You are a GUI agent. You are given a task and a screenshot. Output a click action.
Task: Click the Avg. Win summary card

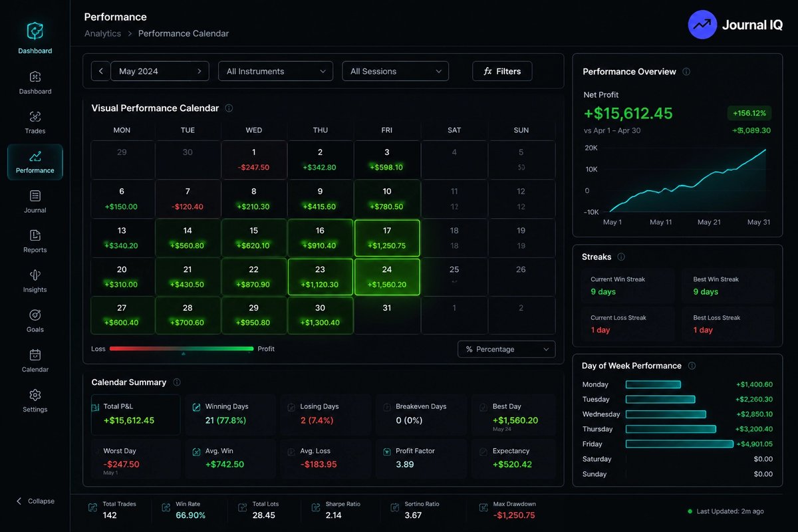(231, 459)
